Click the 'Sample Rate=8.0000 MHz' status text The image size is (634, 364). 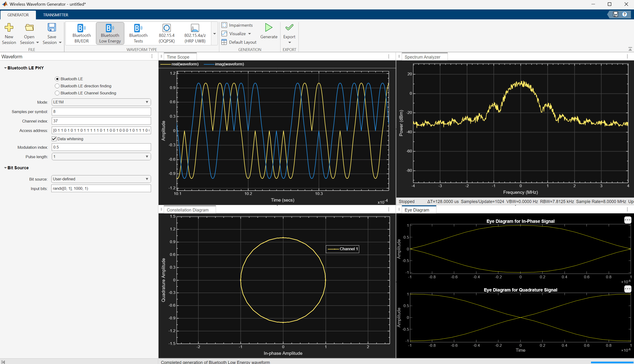click(x=601, y=202)
